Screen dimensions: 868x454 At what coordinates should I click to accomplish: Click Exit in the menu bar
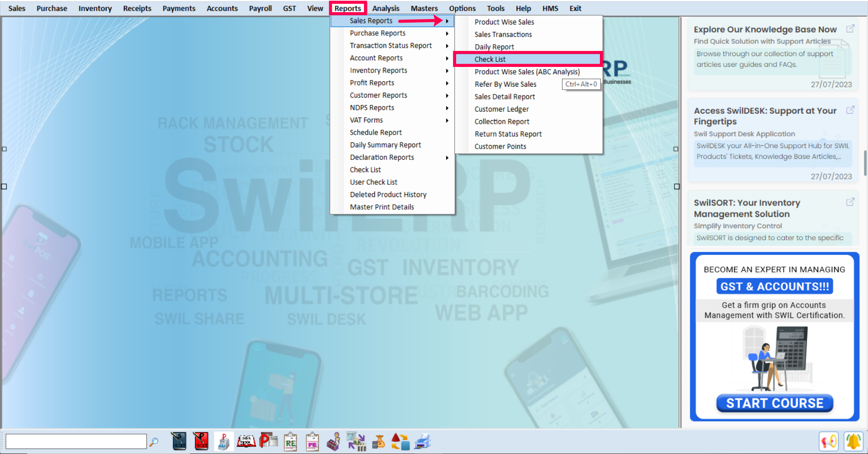pyautogui.click(x=575, y=8)
